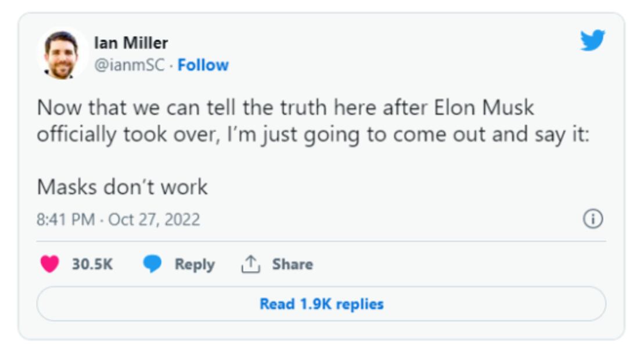Click the tweet's first line mentioning Elon Musk
This screenshot has height=360, width=644.
[285, 108]
